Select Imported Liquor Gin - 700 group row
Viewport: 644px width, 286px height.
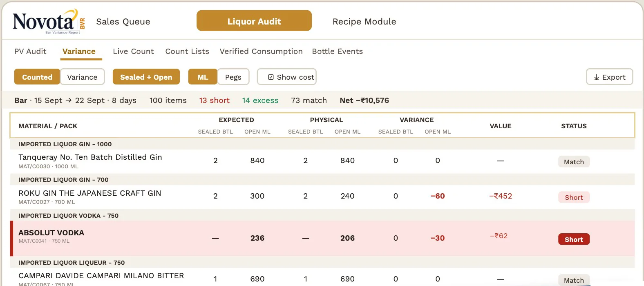[x=322, y=180]
